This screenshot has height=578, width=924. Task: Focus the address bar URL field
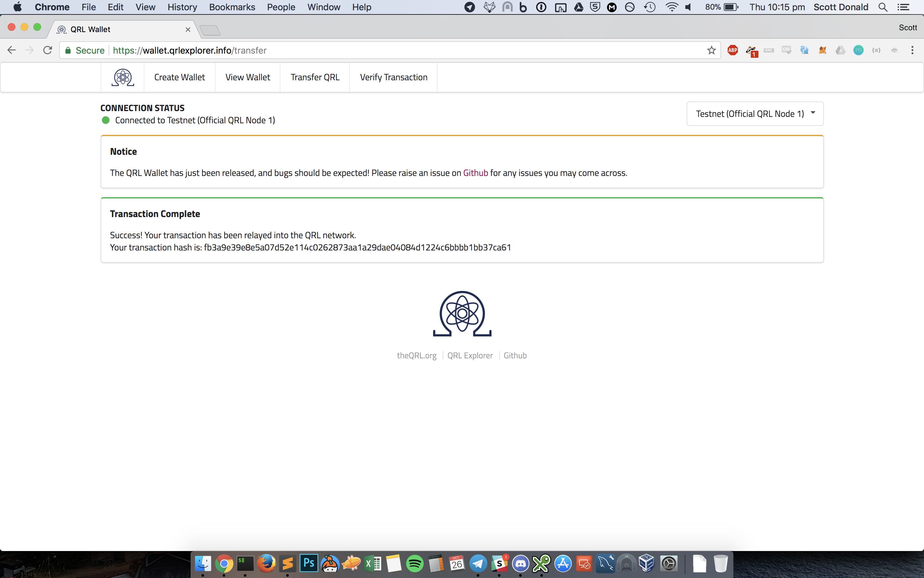tap(389, 50)
